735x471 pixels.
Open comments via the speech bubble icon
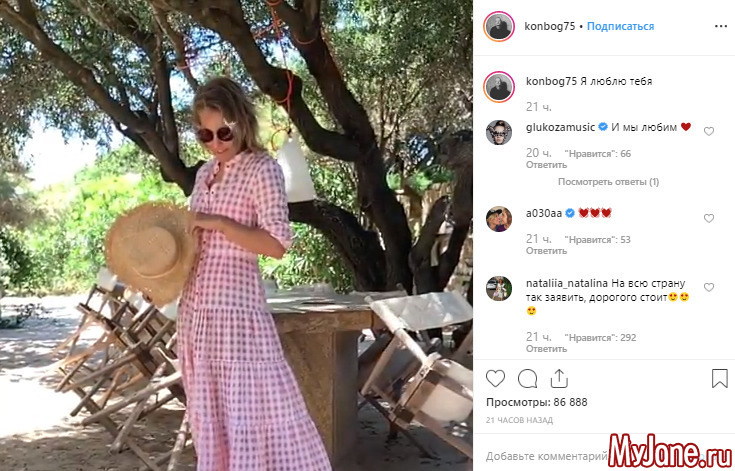pyautogui.click(x=527, y=378)
